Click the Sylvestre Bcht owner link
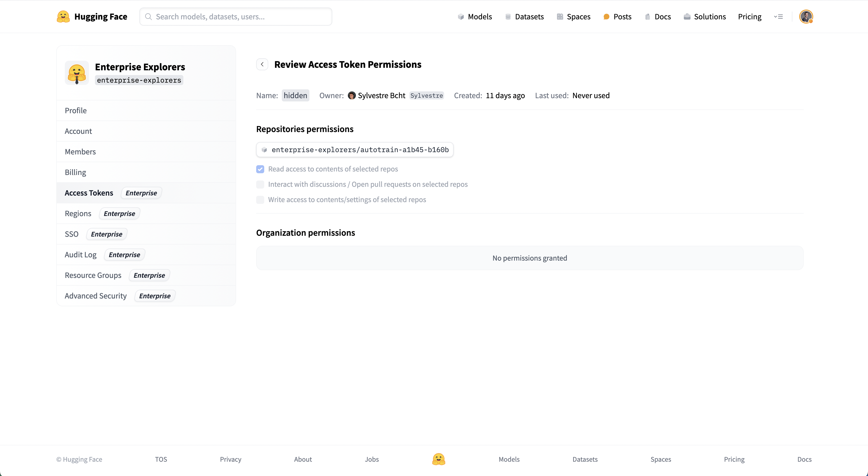Screen dimensions: 868x476 click(x=381, y=95)
